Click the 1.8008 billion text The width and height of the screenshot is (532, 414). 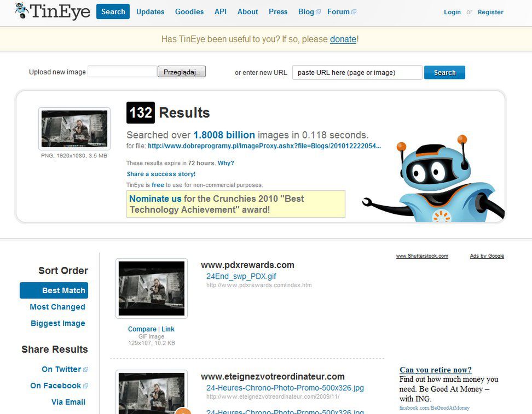pyautogui.click(x=224, y=135)
